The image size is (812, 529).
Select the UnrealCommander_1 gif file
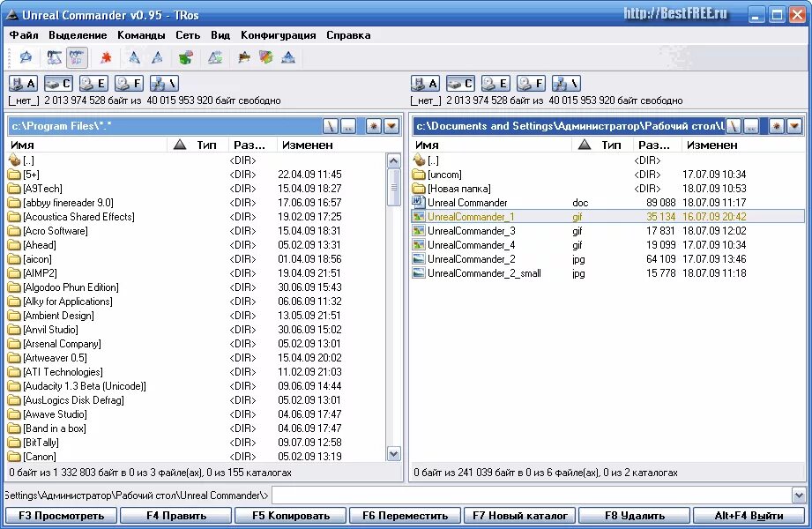608,217
